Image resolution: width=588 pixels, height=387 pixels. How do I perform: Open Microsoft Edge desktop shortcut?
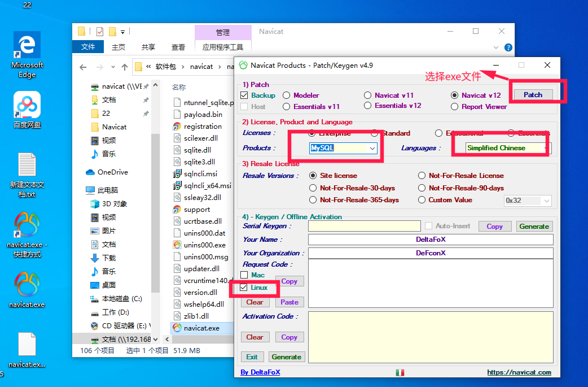pyautogui.click(x=27, y=54)
